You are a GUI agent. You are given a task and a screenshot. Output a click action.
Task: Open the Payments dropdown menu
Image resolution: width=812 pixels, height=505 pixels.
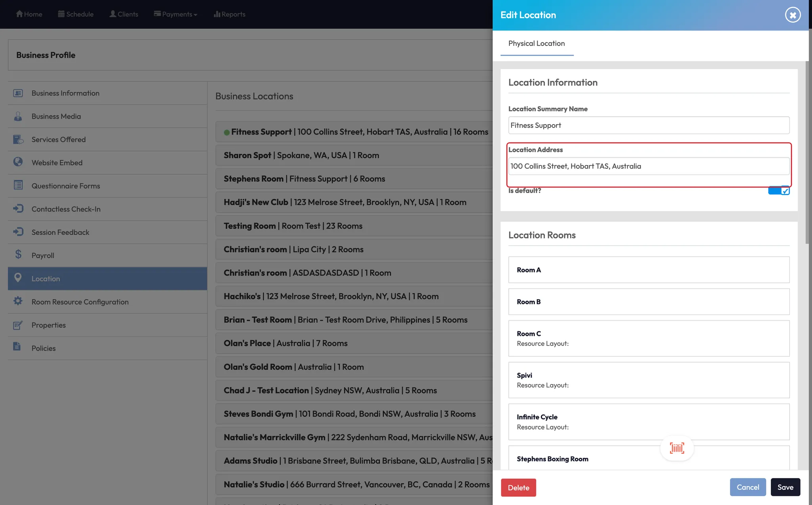(x=176, y=14)
